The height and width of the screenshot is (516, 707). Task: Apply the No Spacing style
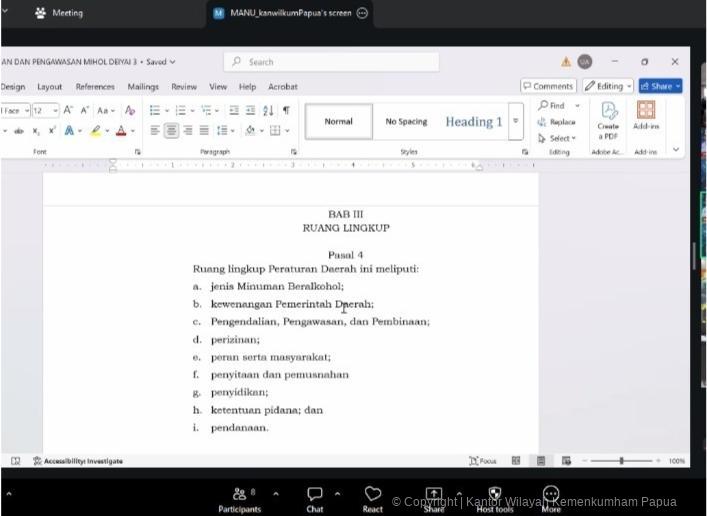click(406, 121)
